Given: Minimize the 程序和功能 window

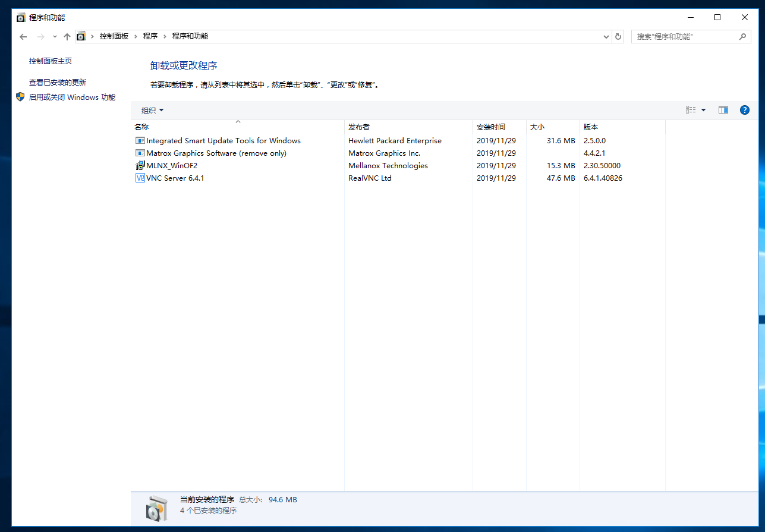Looking at the screenshot, I should (690, 17).
